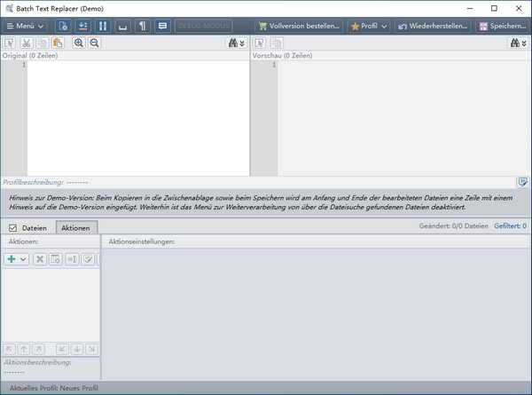This screenshot has height=395, width=532.
Task: Open the Menü dropdown
Action: (25, 27)
